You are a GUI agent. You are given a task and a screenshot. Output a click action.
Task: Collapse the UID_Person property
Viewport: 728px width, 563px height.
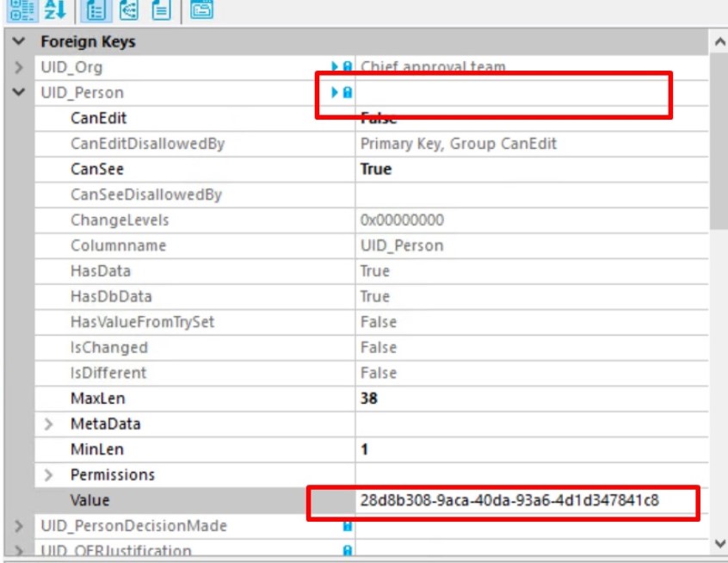point(19,92)
